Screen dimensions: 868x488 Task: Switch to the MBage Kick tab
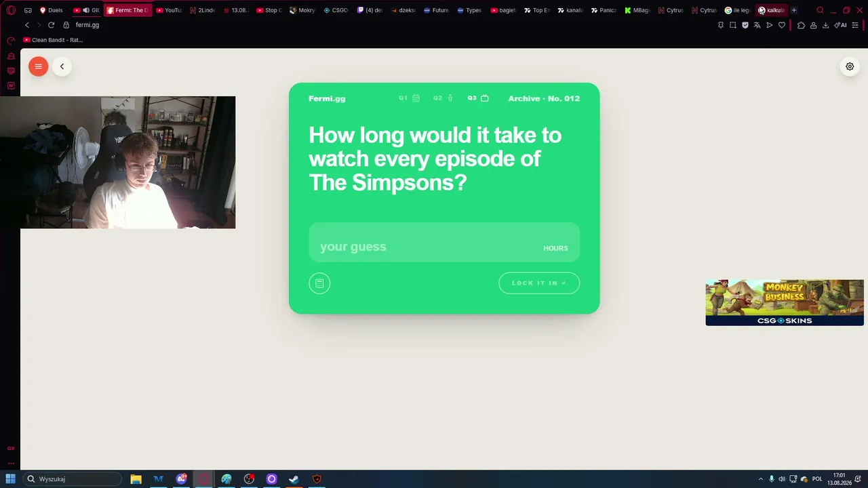point(637,10)
